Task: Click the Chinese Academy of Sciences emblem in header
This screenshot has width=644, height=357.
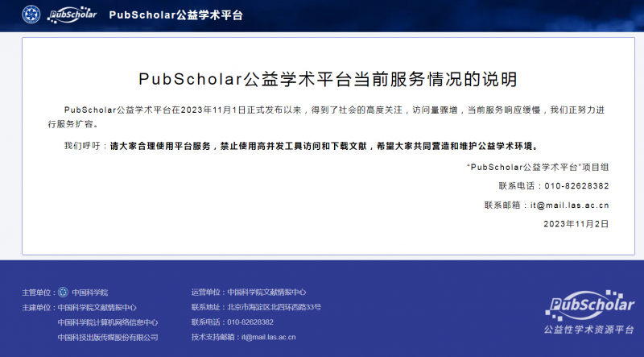Action: click(31, 15)
